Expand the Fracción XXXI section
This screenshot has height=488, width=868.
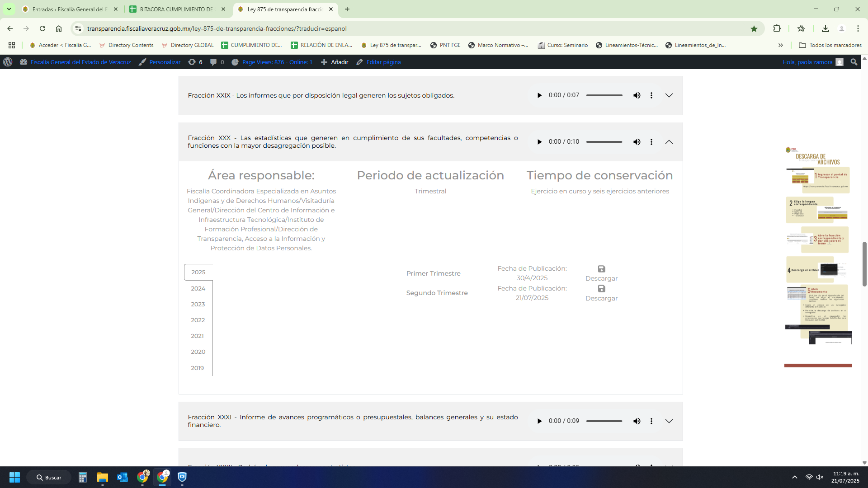[x=669, y=421]
